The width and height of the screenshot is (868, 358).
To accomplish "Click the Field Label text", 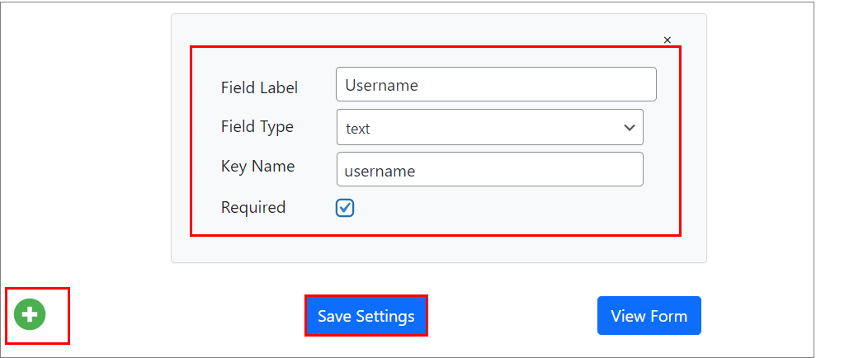I will tap(259, 87).
